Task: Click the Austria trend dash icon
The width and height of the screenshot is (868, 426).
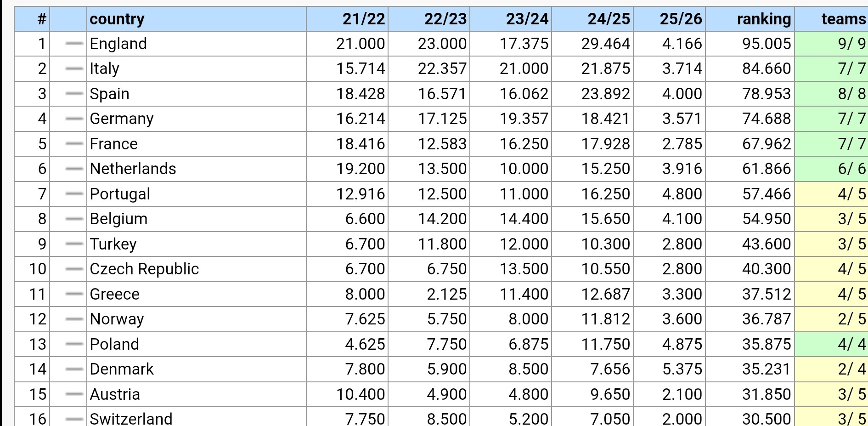Action: [x=74, y=394]
